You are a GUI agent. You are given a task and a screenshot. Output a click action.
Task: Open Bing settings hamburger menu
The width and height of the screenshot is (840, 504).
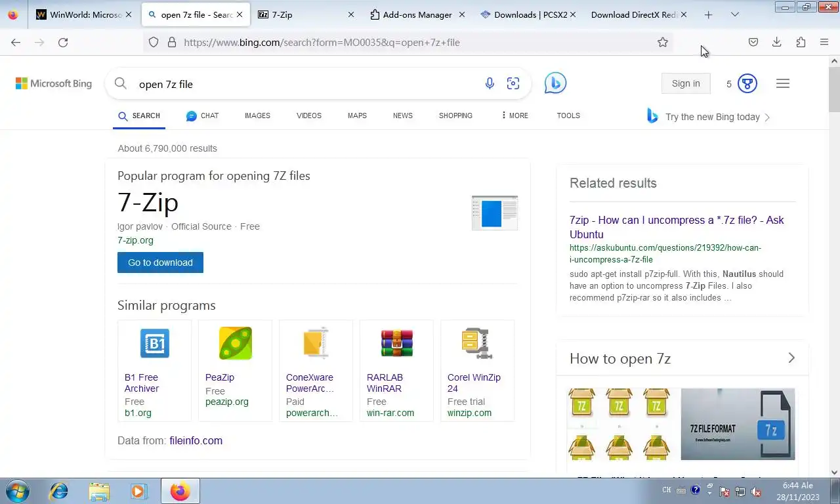coord(783,83)
